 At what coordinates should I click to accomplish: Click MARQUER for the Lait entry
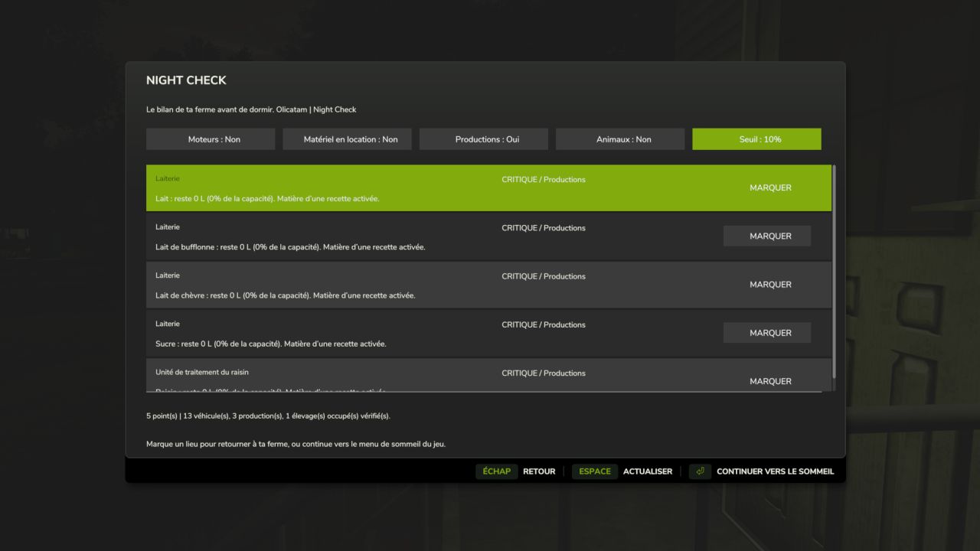tap(770, 187)
